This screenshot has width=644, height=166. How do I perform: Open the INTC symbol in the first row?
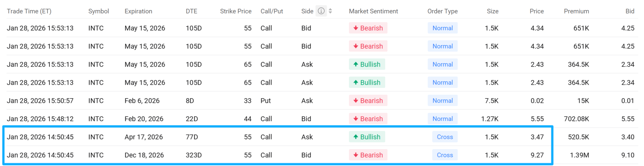point(96,28)
